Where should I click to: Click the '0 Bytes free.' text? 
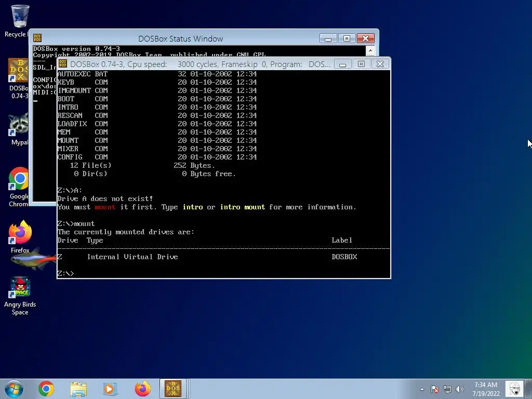209,174
